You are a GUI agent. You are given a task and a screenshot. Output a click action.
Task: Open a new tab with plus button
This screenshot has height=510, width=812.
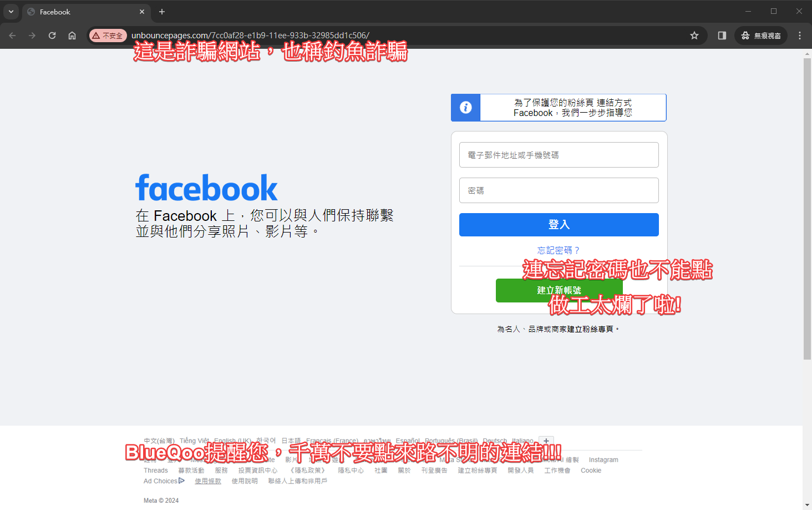point(162,12)
